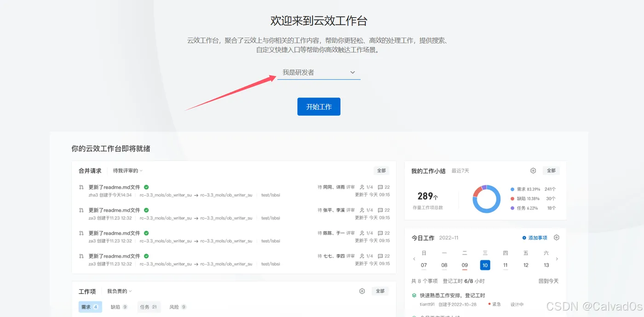Click 待 七七、李四 评审 reviewer text
This screenshot has height=317, width=644.
336,256
